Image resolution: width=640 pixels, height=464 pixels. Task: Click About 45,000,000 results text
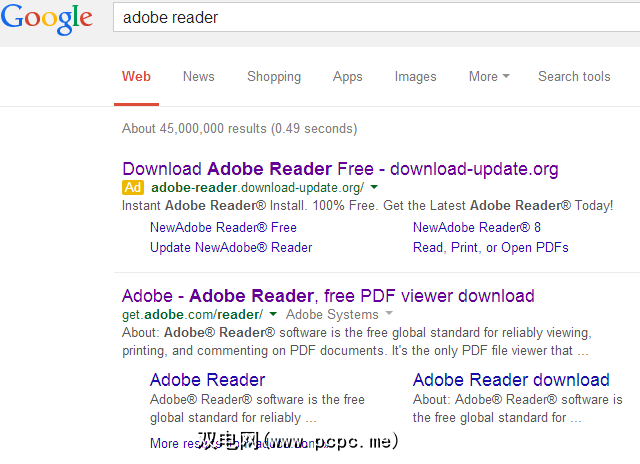coord(240,129)
